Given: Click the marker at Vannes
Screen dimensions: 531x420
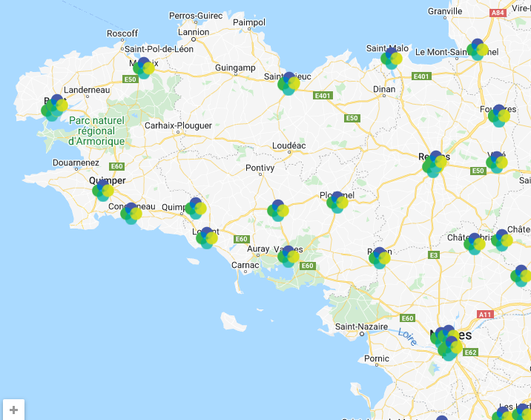Looking at the screenshot, I should [288, 257].
